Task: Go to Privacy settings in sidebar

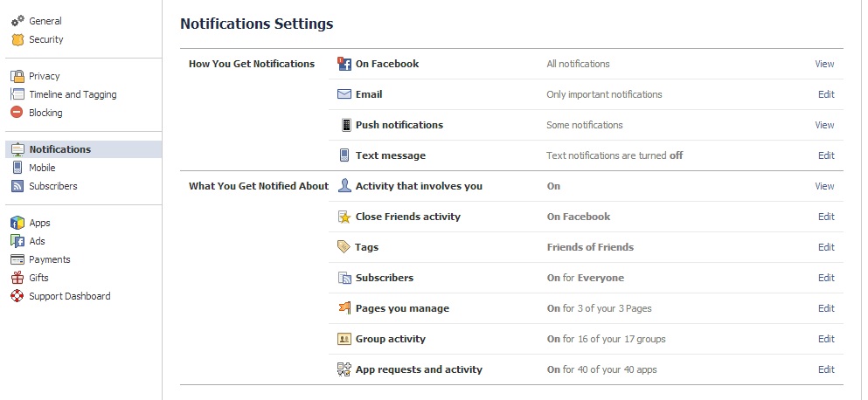Action: click(44, 76)
